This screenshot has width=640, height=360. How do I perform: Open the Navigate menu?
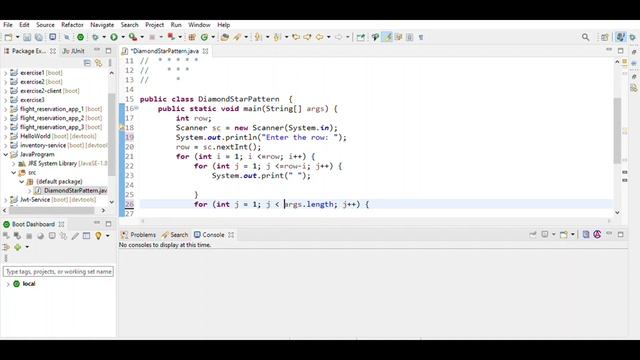(x=102, y=25)
